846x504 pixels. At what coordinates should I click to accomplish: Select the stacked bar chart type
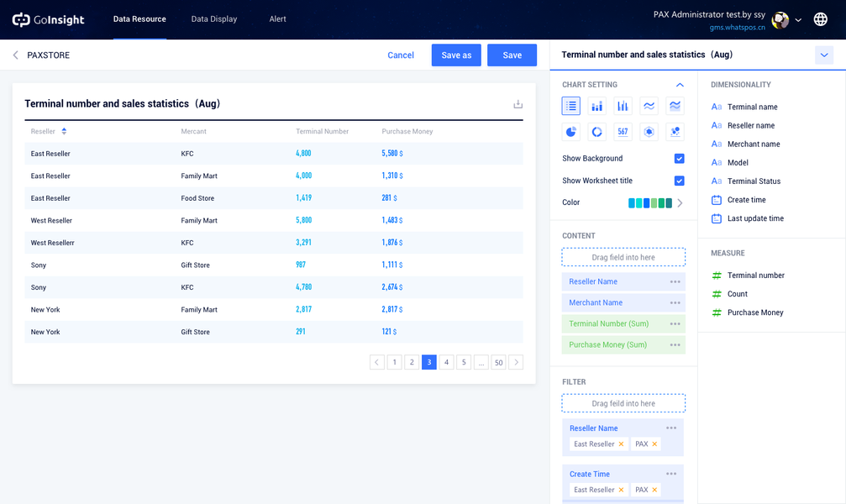click(x=596, y=106)
